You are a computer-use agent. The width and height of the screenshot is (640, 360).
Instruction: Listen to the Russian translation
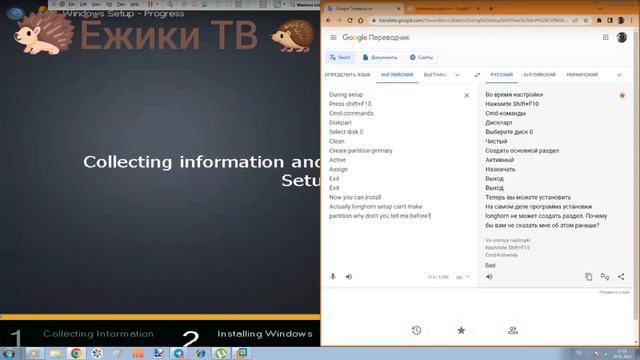click(x=489, y=277)
